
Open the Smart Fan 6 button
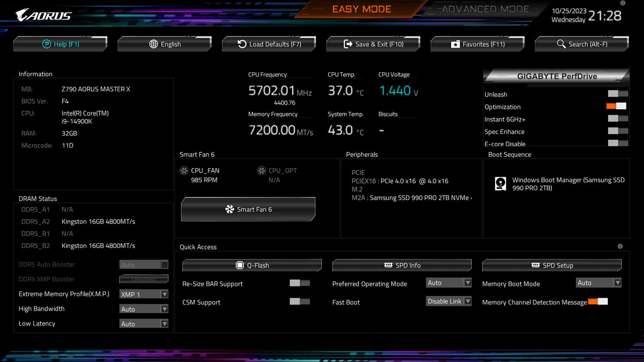point(248,209)
